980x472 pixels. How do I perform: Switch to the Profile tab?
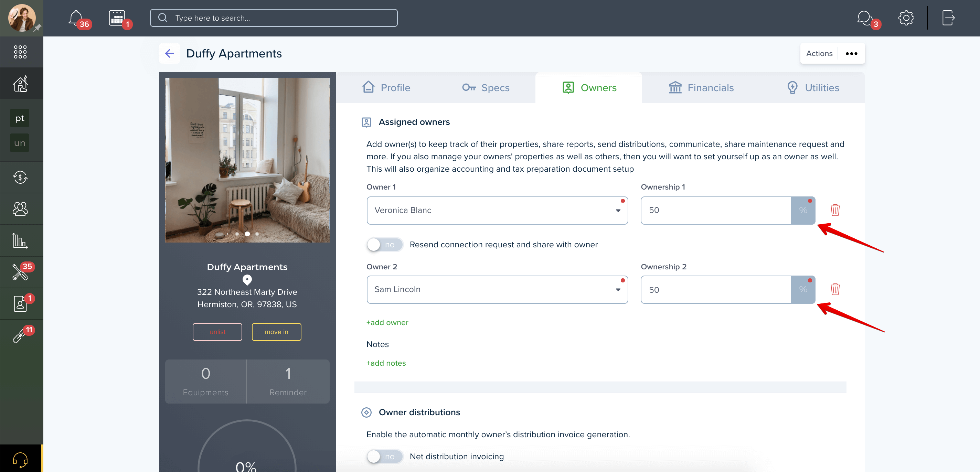pyautogui.click(x=386, y=87)
